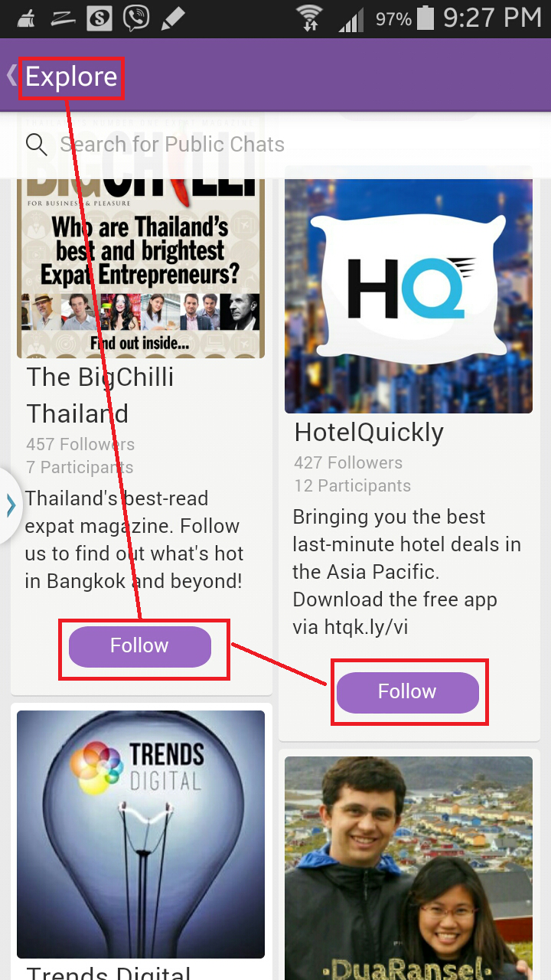Tap the pencil notification icon
Viewport: 551px width, 980px height.
pos(173,18)
